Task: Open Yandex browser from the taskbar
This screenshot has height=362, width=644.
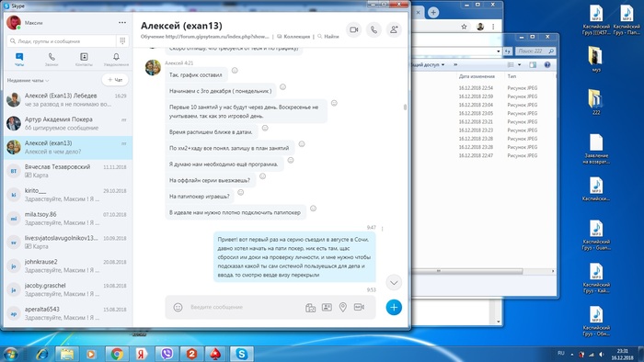Action: point(142,354)
